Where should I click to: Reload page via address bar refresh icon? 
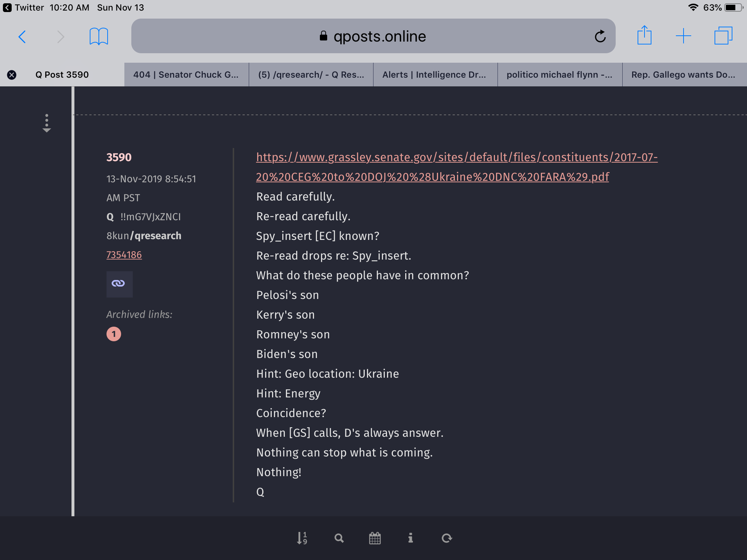tap(600, 36)
